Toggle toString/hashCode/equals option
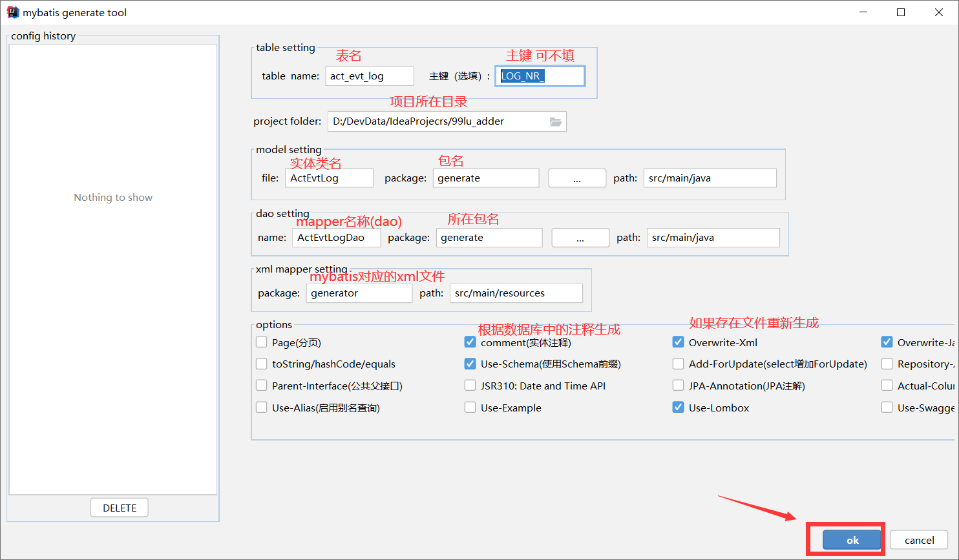The width and height of the screenshot is (959, 560). 262,364
